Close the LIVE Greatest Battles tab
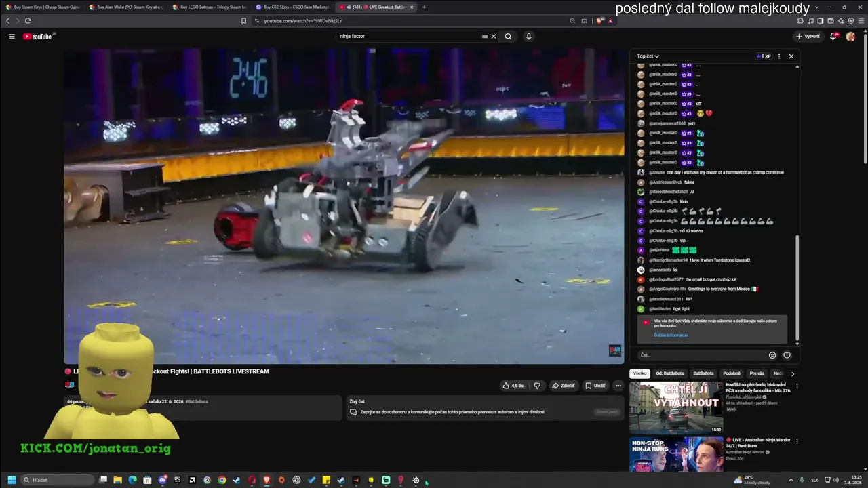 [x=411, y=7]
